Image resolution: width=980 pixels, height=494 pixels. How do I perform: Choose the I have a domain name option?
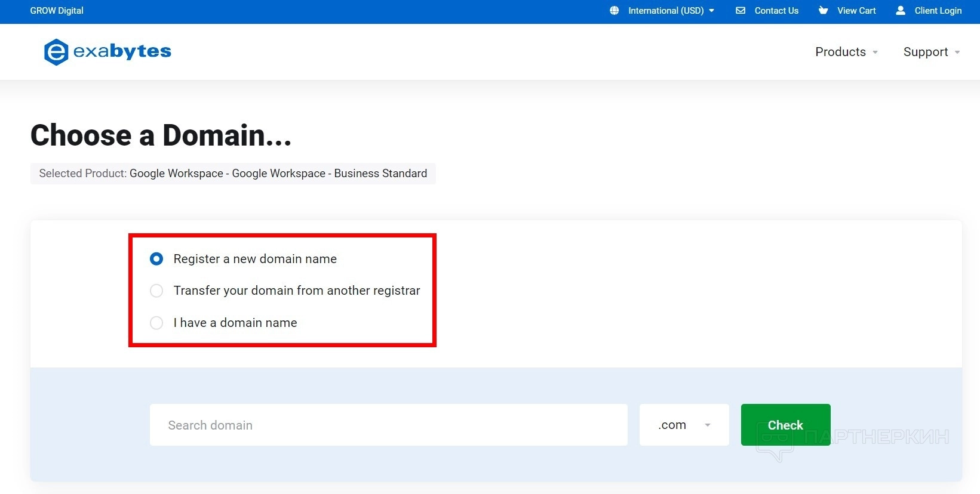click(x=156, y=323)
